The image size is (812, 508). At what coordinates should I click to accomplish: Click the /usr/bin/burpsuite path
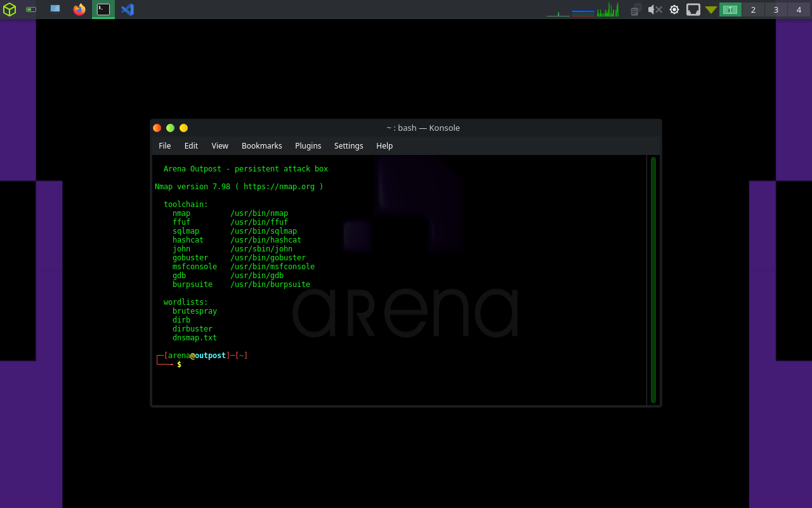pyautogui.click(x=270, y=284)
